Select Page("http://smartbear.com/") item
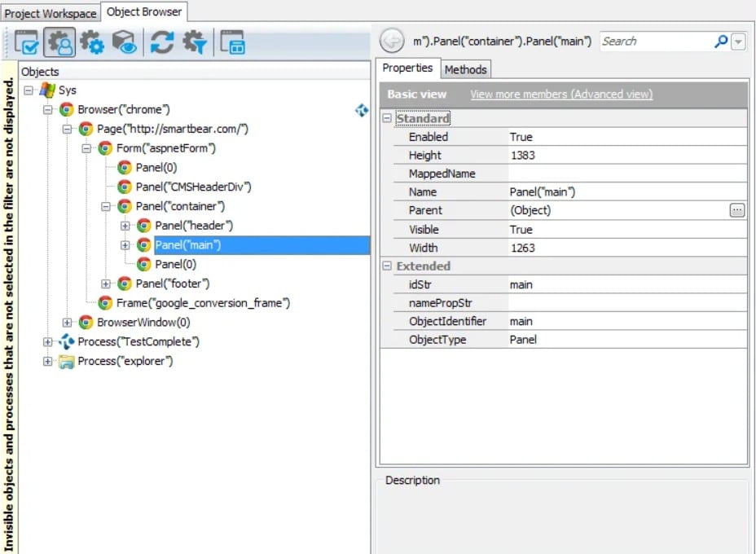Image resolution: width=756 pixels, height=554 pixels. (173, 129)
